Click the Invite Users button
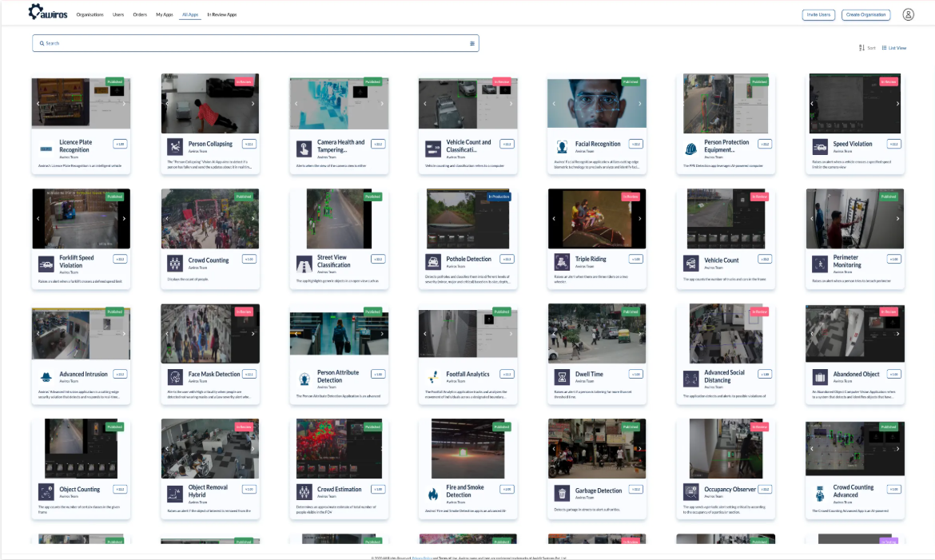The width and height of the screenshot is (935, 560). click(818, 15)
